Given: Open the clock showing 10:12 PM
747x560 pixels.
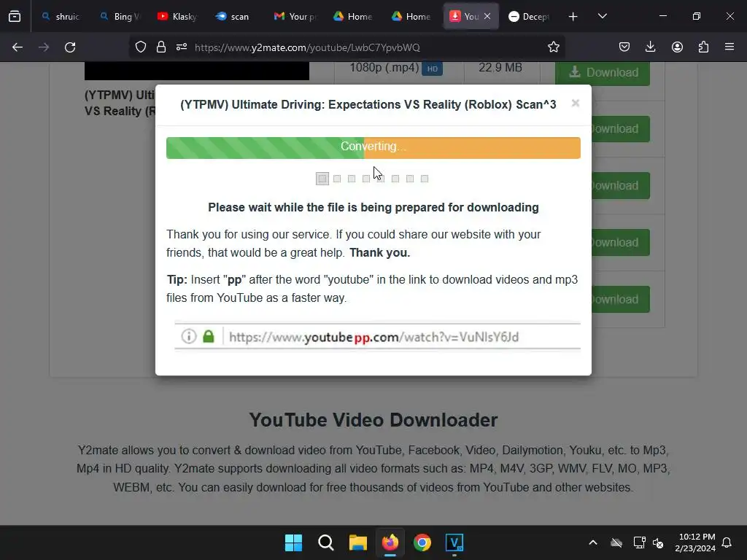Looking at the screenshot, I should click(695, 542).
